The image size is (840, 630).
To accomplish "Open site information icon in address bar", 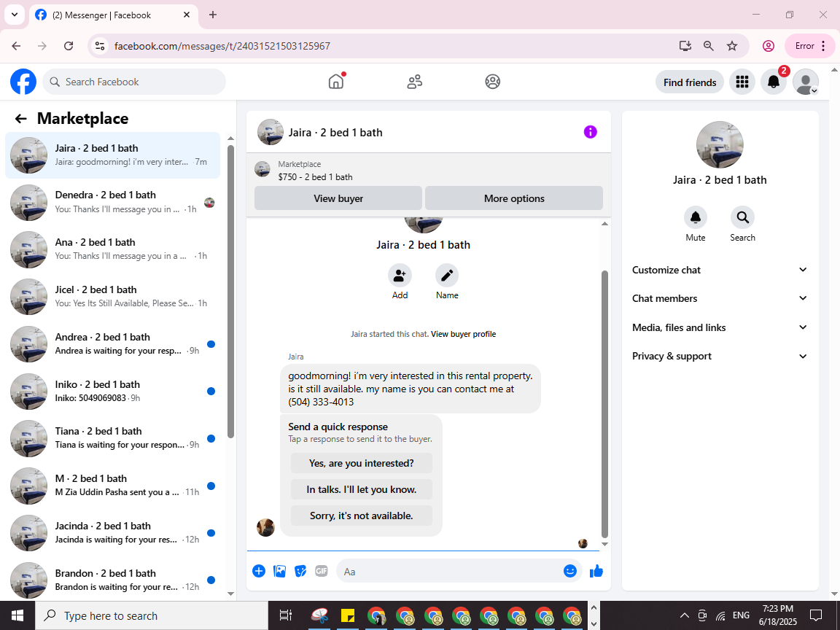I will click(x=100, y=46).
